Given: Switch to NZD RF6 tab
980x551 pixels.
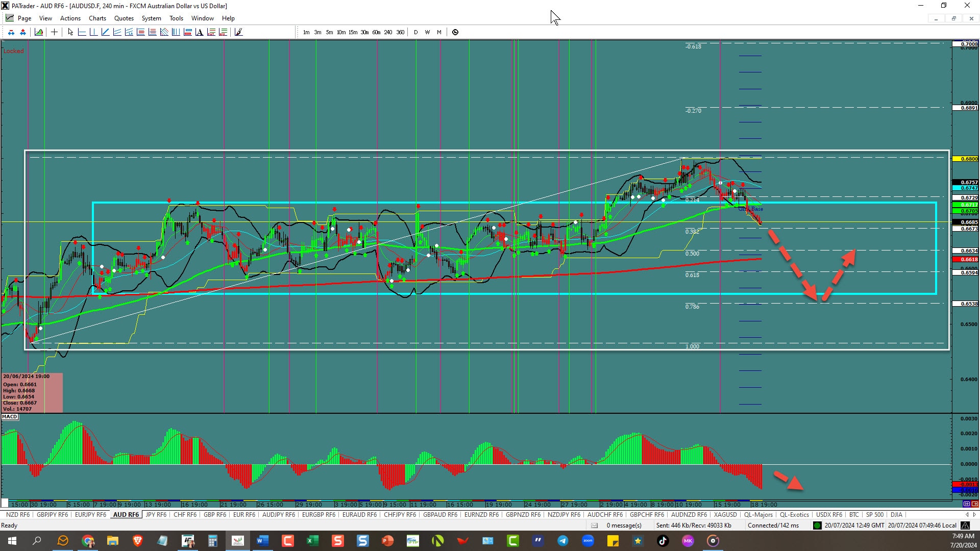Looking at the screenshot, I should [18, 515].
